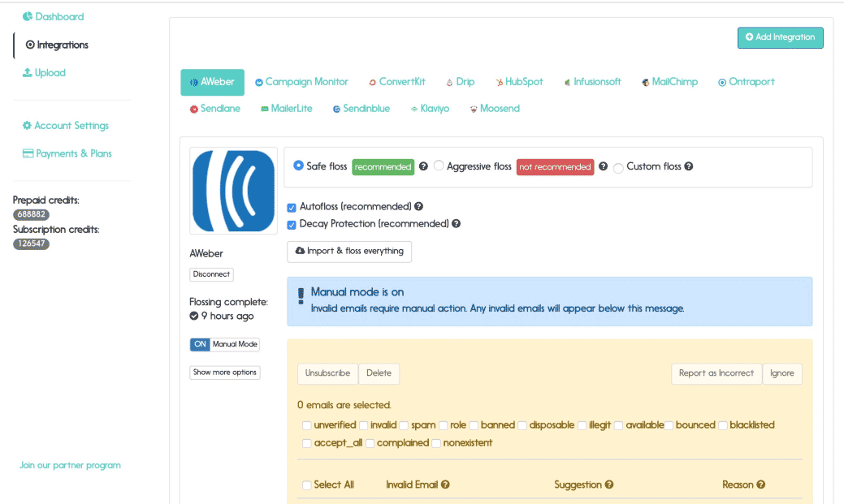Turn off the Manual Mode toggle
Screen dimensions: 844x504
200,344
